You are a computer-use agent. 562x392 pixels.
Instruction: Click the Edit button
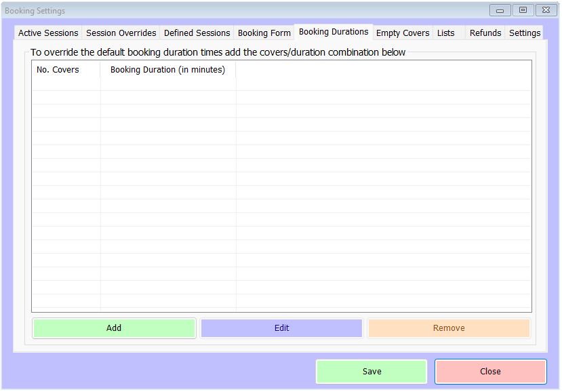click(281, 328)
